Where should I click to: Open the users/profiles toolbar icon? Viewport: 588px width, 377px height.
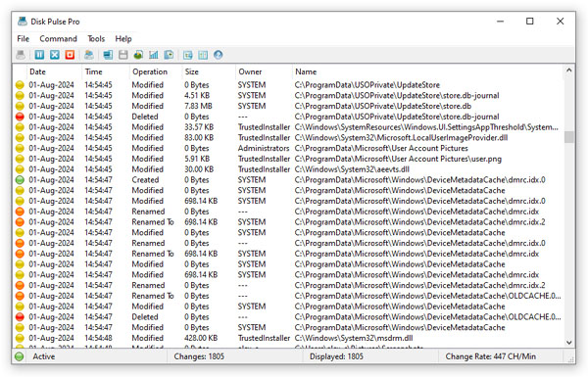(x=89, y=55)
